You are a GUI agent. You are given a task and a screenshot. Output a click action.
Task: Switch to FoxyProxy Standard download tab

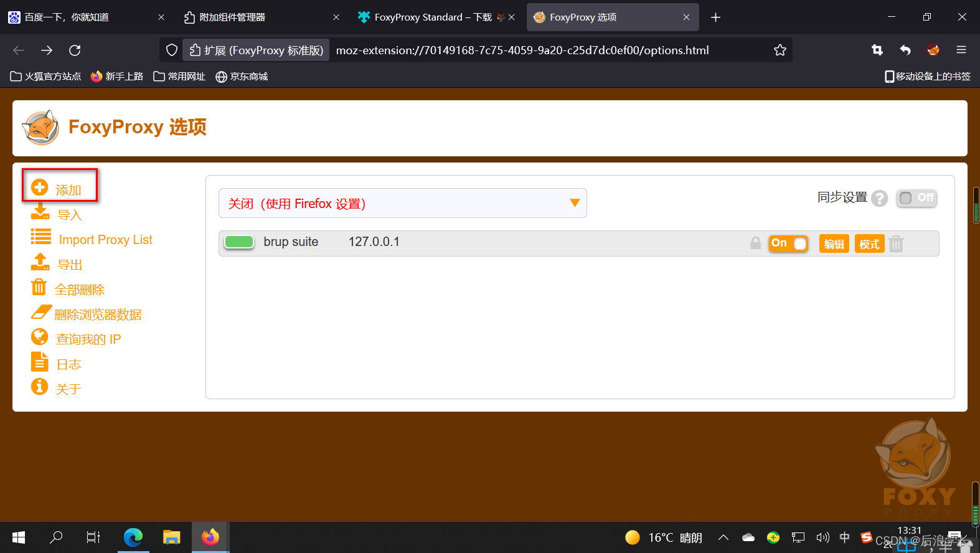pos(437,17)
